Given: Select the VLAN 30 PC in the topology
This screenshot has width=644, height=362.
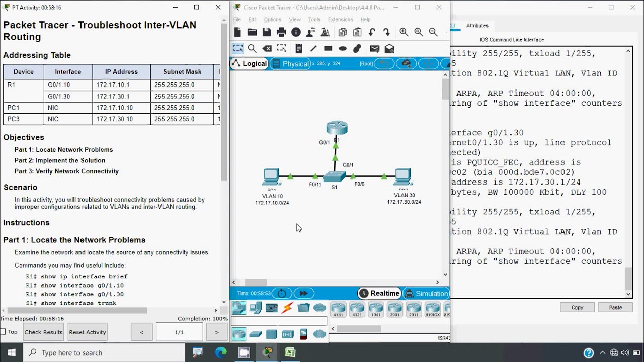Looking at the screenshot, I should [403, 177].
